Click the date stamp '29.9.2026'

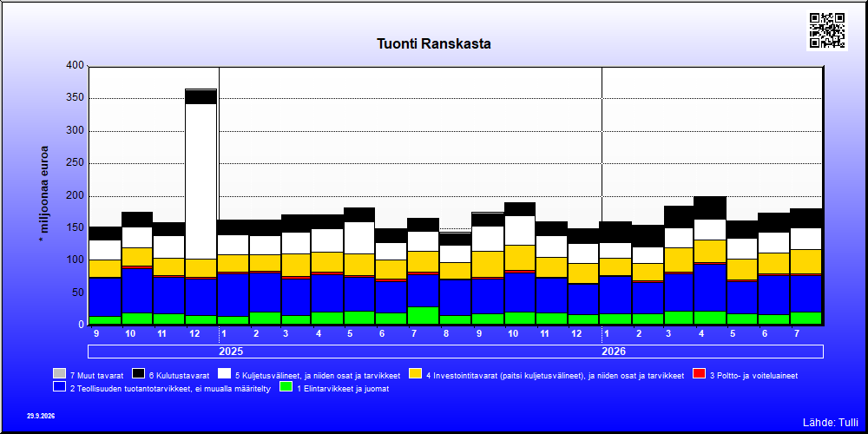41,416
